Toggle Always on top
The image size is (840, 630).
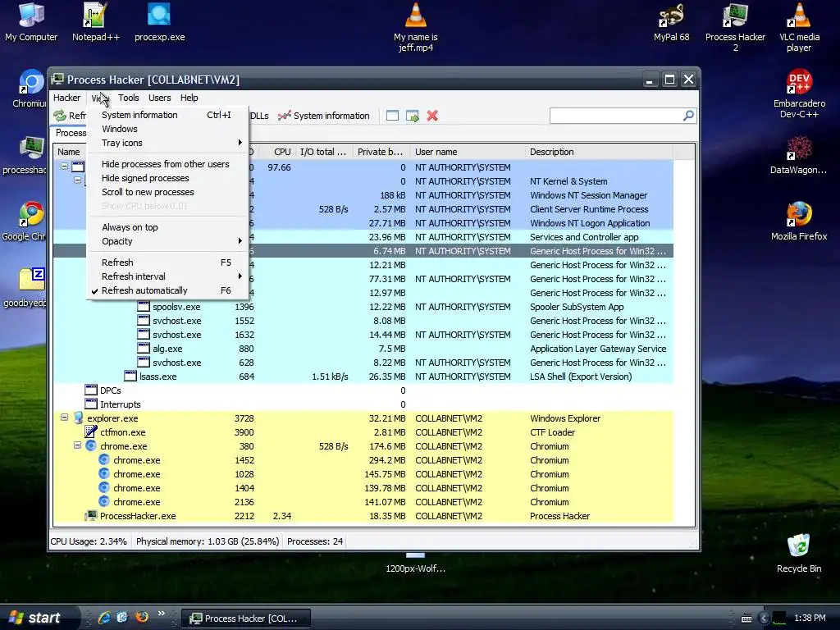[166, 227]
